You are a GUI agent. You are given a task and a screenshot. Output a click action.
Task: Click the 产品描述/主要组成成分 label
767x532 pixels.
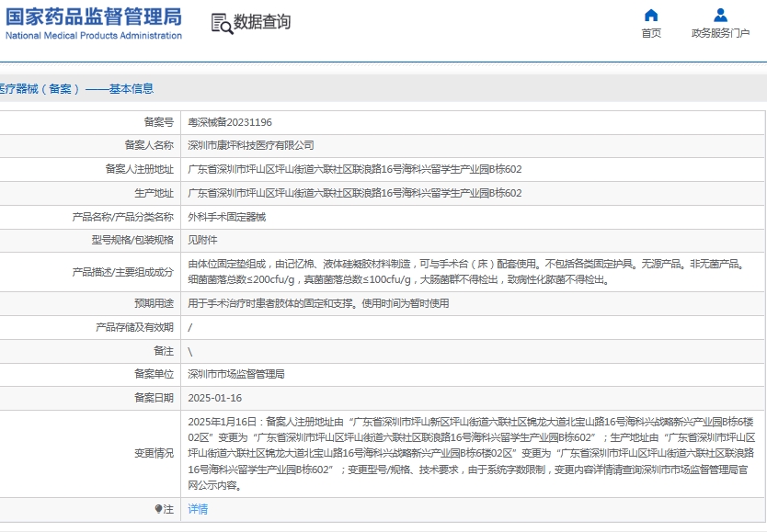point(123,272)
